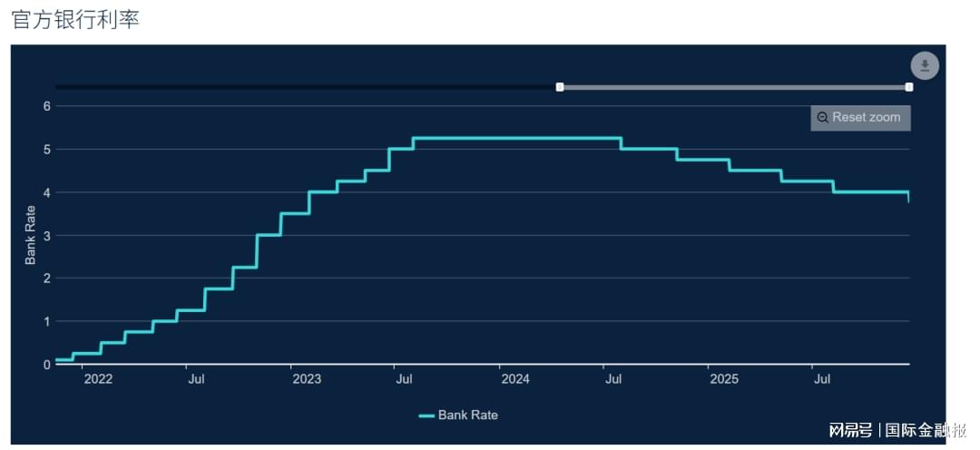980x450 pixels.
Task: Click the left range slider handle
Action: pyautogui.click(x=560, y=87)
